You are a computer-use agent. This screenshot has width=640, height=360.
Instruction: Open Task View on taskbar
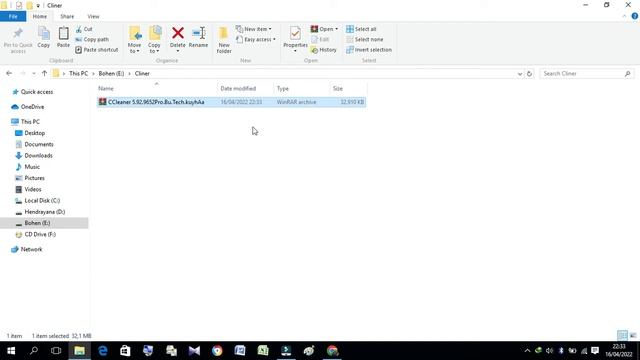tap(56, 351)
